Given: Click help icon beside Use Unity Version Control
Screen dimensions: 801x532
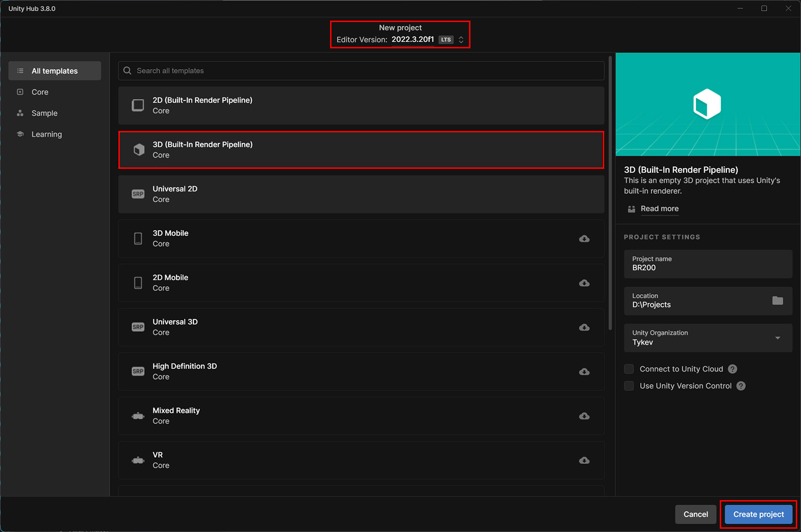Looking at the screenshot, I should pyautogui.click(x=741, y=386).
